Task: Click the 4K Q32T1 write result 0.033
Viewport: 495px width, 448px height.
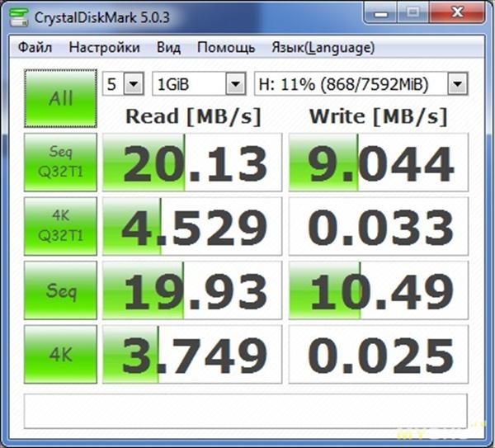Action: (379, 226)
